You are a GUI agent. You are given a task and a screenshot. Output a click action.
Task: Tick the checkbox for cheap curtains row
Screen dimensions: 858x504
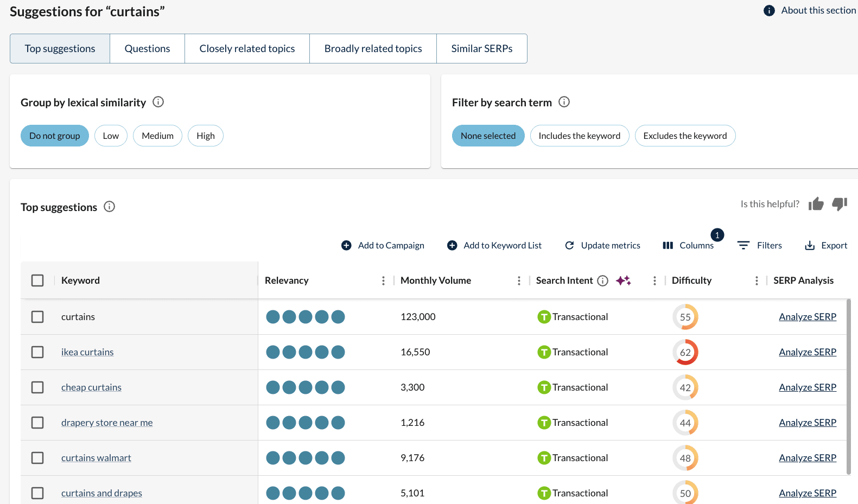click(37, 387)
